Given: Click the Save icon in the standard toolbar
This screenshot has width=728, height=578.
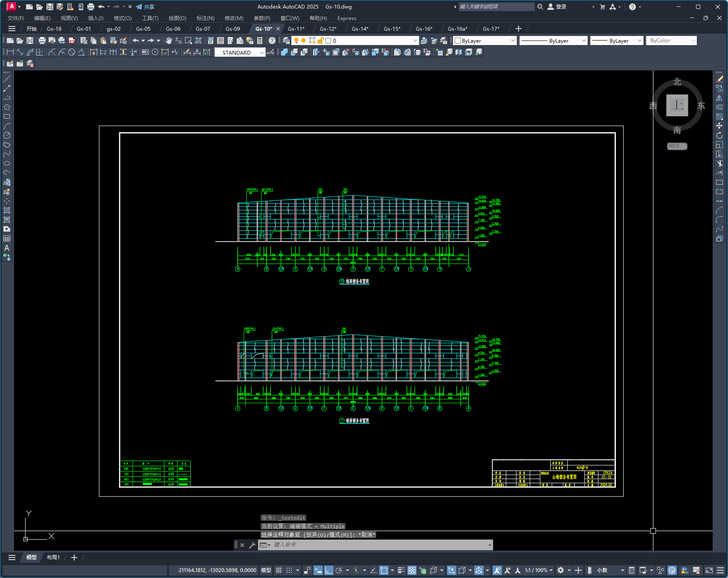Looking at the screenshot, I should click(x=30, y=41).
